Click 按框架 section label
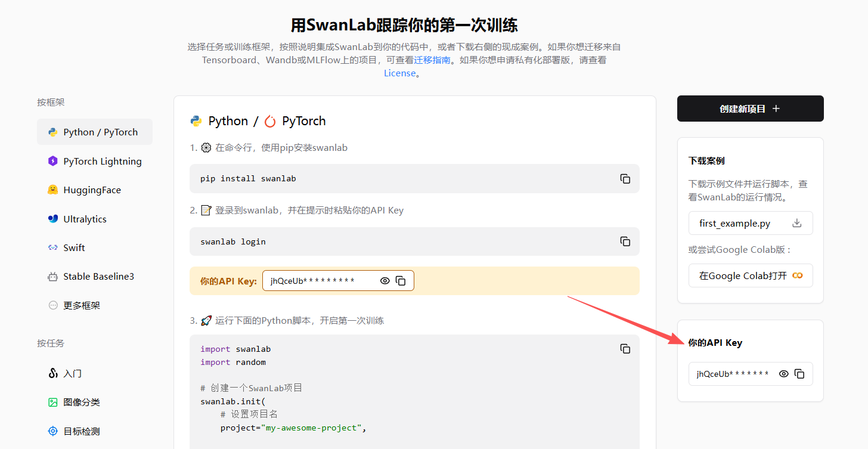Screen dimensions: 868x449 coord(51,103)
